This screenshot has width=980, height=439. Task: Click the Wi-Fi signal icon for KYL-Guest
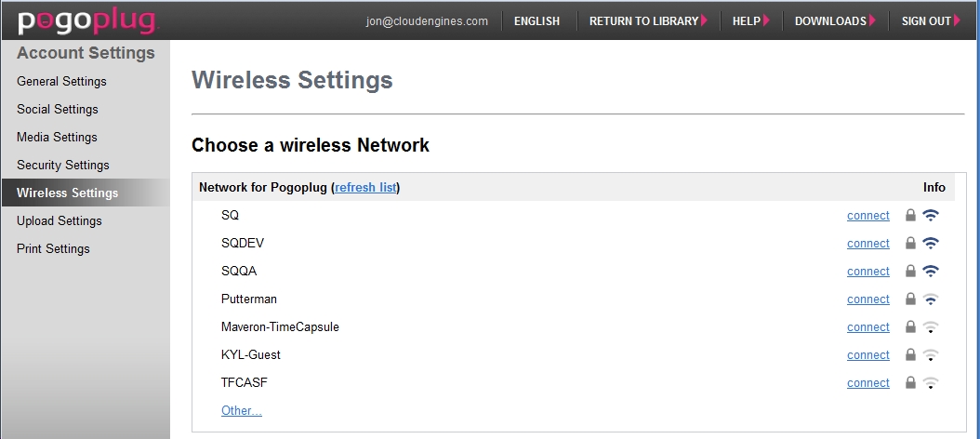931,355
